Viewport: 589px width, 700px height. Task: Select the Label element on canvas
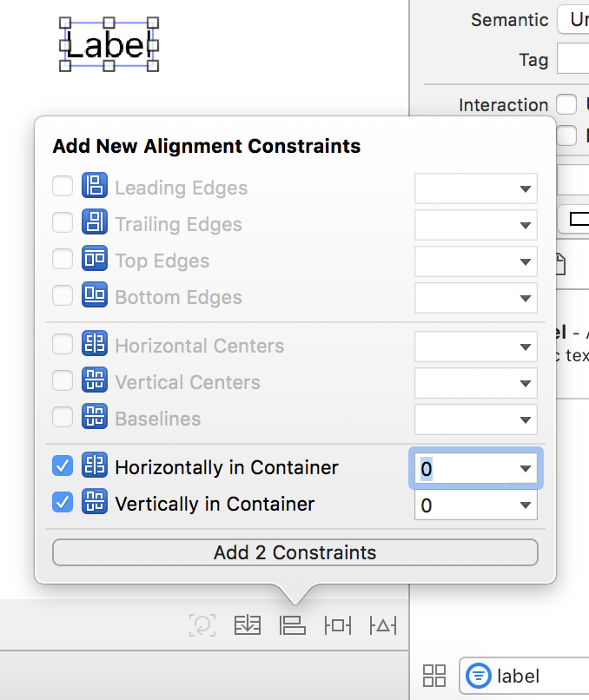(109, 44)
